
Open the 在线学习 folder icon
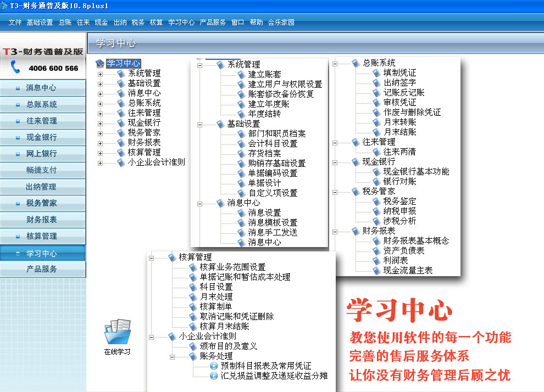[x=118, y=332]
